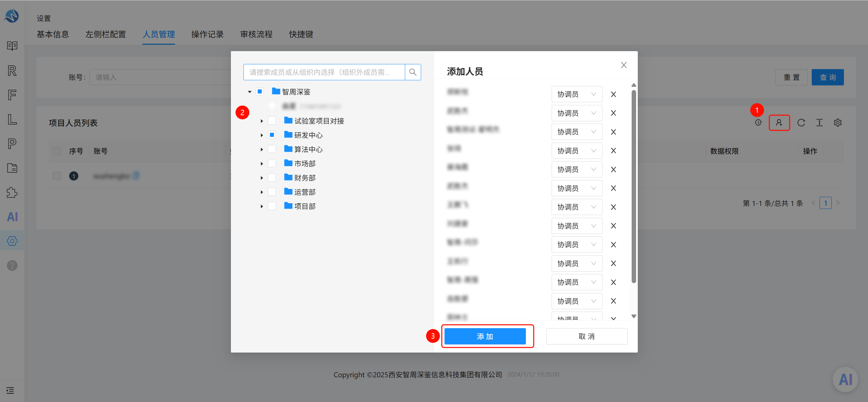
Task: Check the 算法中心 checkbox
Action: coord(272,149)
